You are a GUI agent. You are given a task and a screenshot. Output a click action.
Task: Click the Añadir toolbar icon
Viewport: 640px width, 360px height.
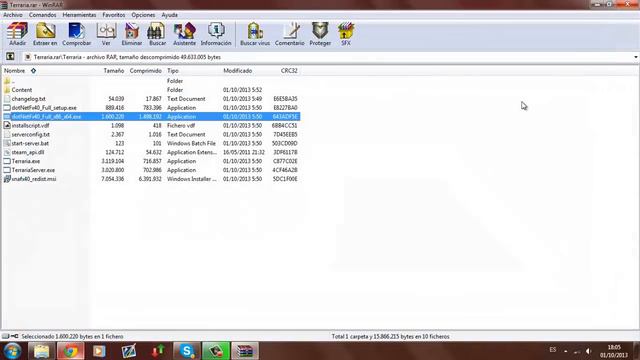18,34
